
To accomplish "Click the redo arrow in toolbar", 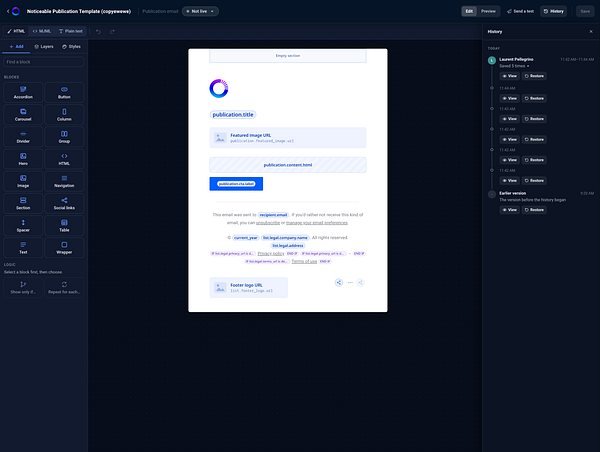I will (x=112, y=31).
